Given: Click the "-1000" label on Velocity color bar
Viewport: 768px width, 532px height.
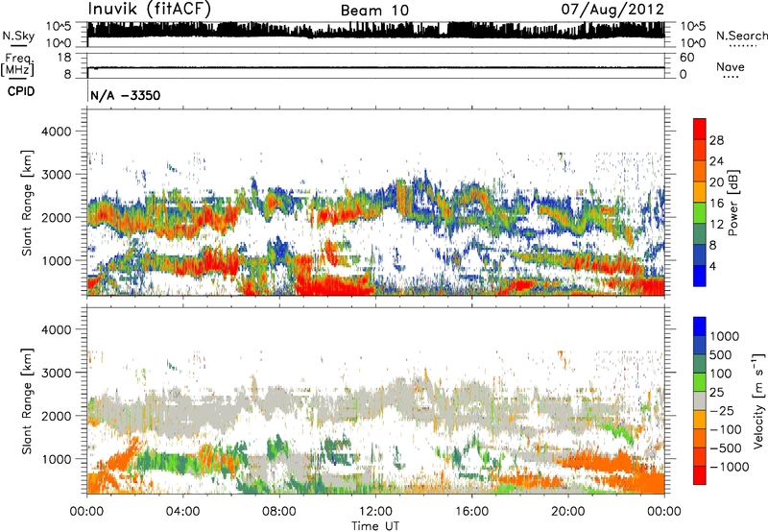Looking at the screenshot, I should 730,467.
